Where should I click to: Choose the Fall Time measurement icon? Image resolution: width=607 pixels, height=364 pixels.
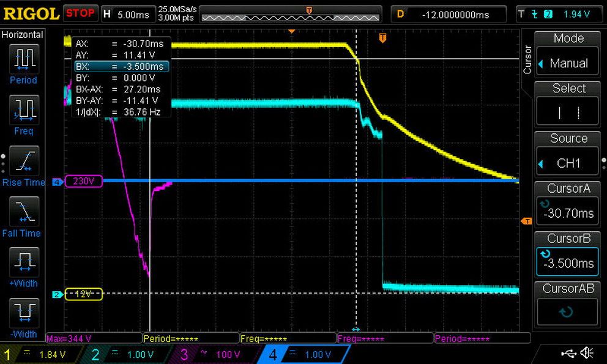pyautogui.click(x=24, y=212)
